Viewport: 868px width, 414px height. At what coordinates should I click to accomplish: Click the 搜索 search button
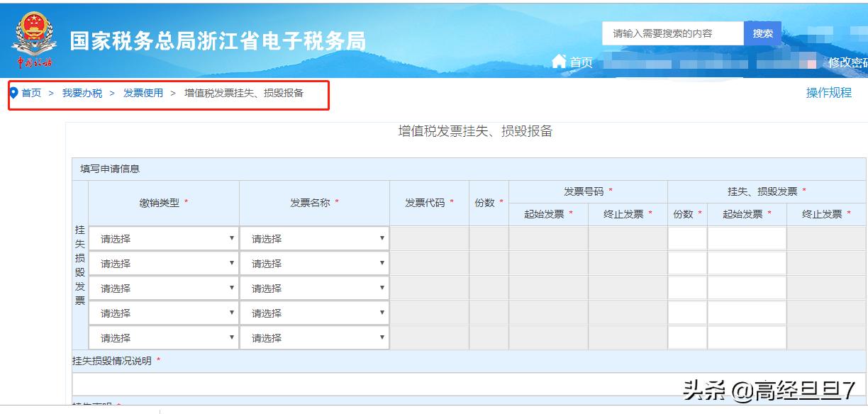[762, 33]
